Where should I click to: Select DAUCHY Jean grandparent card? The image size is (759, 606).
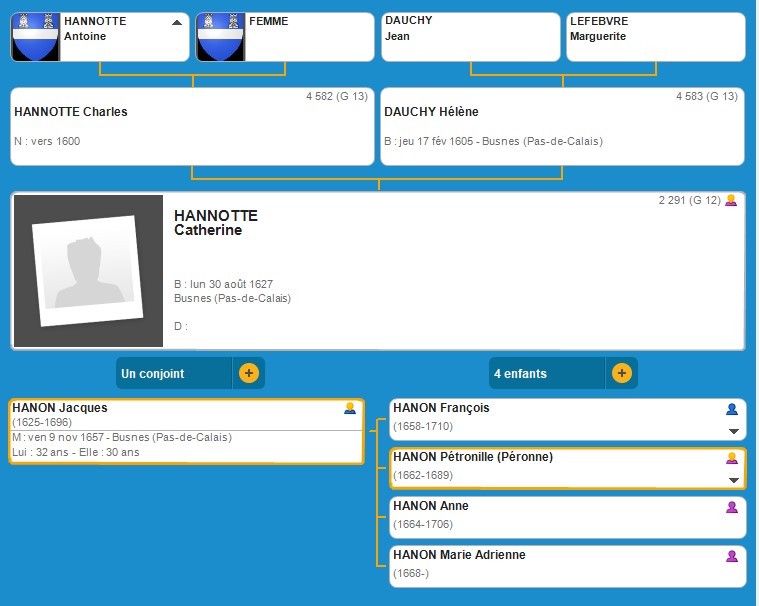[470, 37]
